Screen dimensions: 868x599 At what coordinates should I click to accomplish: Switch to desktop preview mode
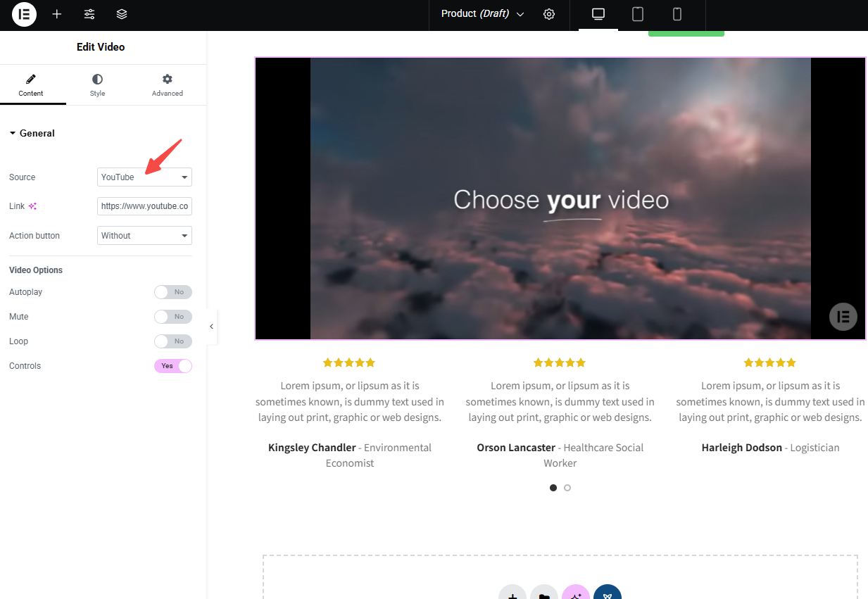pos(598,14)
